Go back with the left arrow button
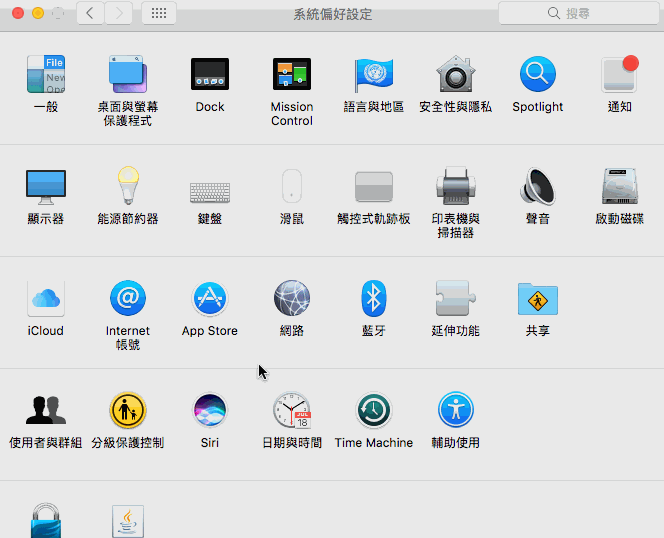Viewport: 664px width, 538px height. tap(90, 13)
